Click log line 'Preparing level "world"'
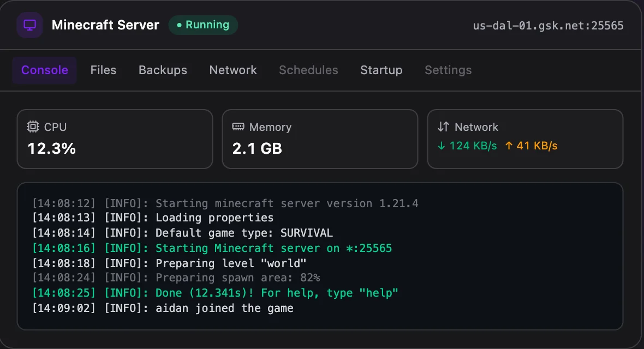The width and height of the screenshot is (644, 349). click(169, 263)
